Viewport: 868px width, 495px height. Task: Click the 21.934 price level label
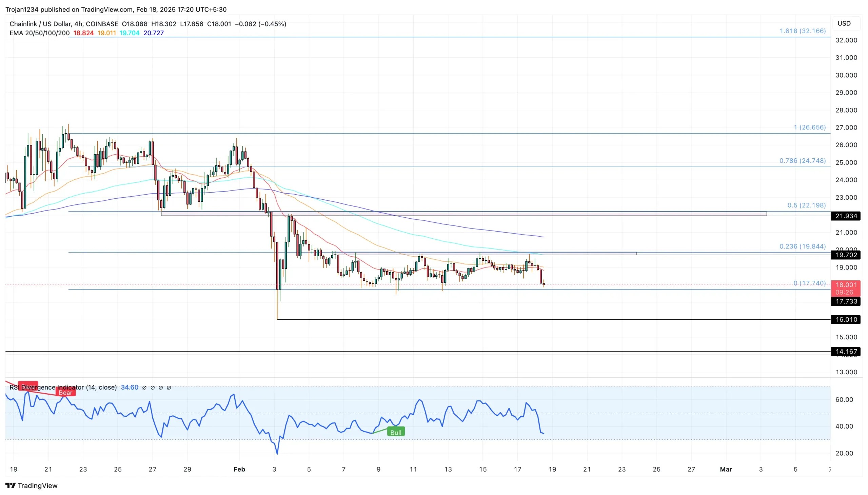pyautogui.click(x=846, y=216)
